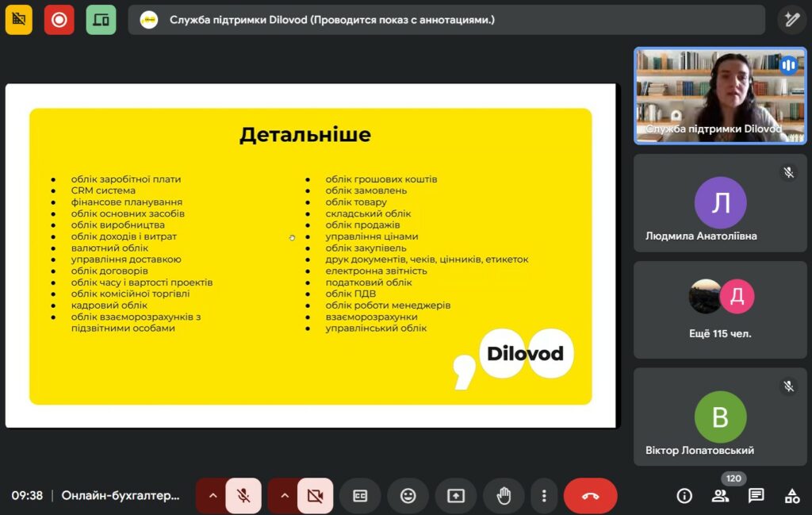Click text складський облік
The width and height of the screenshot is (812, 515).
point(368,213)
